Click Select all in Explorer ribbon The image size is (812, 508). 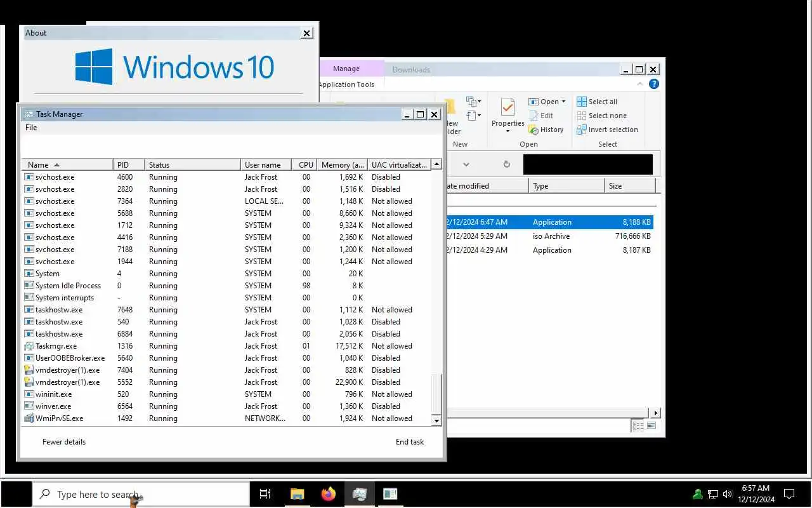pyautogui.click(x=597, y=102)
